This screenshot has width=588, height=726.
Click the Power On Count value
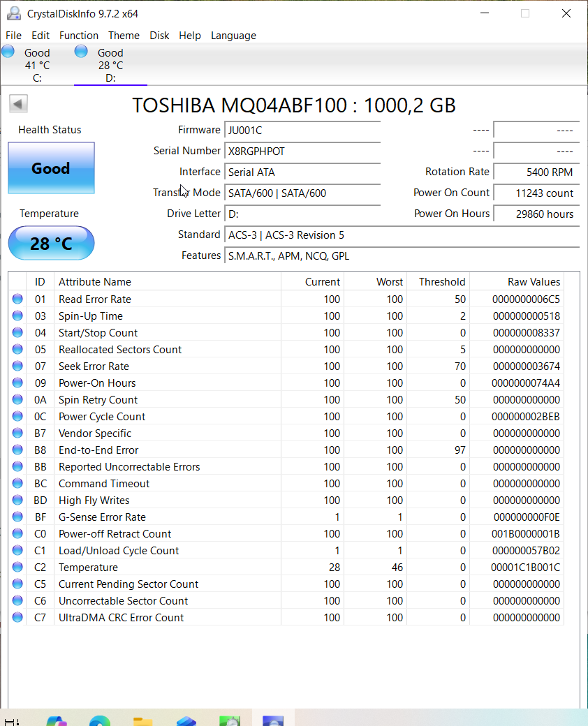[x=536, y=193]
